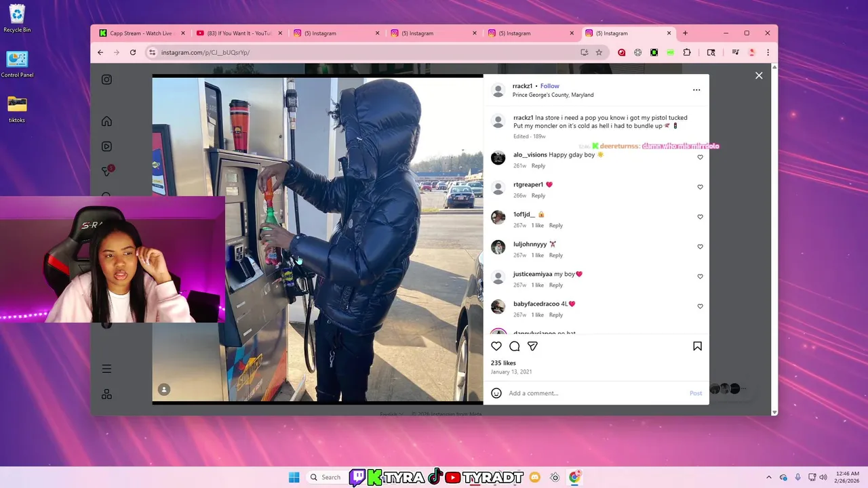868x488 pixels.
Task: Click the comment bubble icon below the comments
Action: tap(515, 346)
